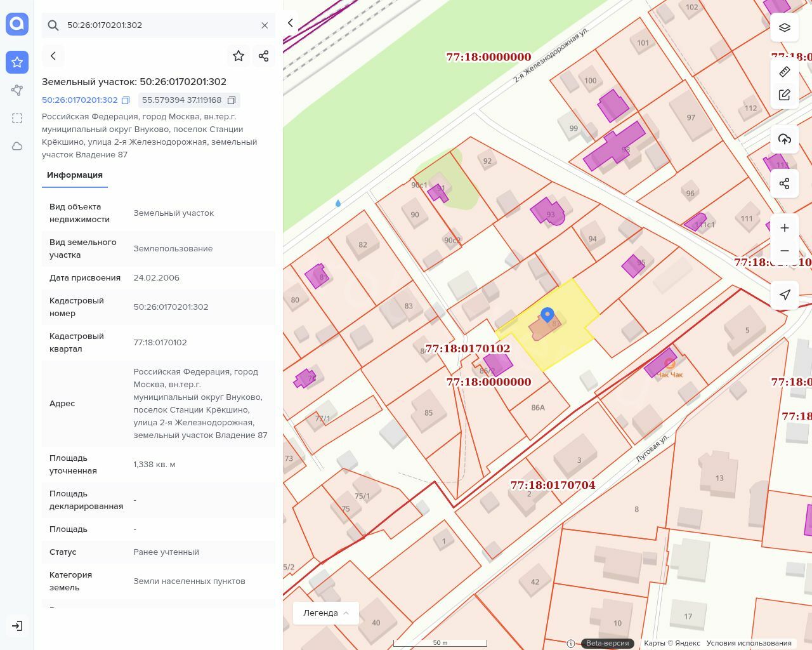Select the ruler measurement tool
812x650 pixels.
(x=785, y=72)
